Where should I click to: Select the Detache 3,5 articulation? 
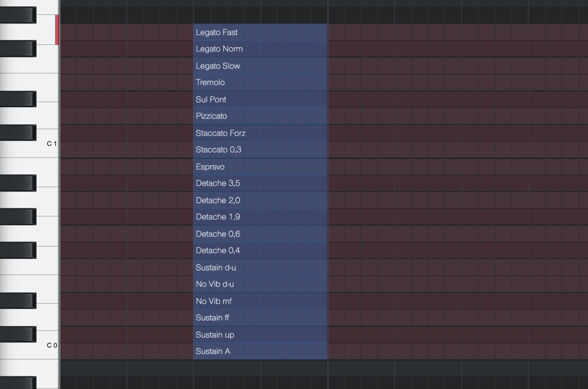258,183
